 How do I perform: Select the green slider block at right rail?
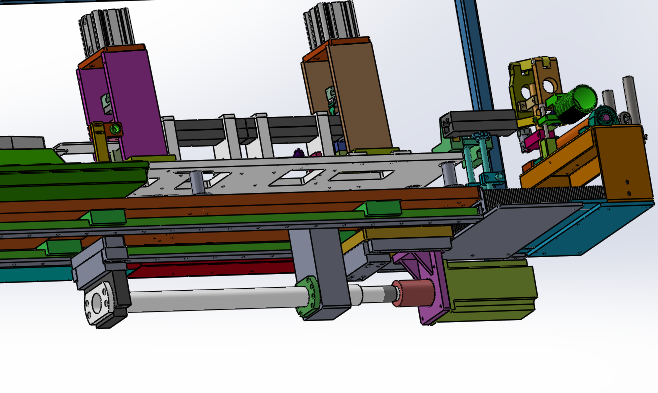tap(383, 208)
